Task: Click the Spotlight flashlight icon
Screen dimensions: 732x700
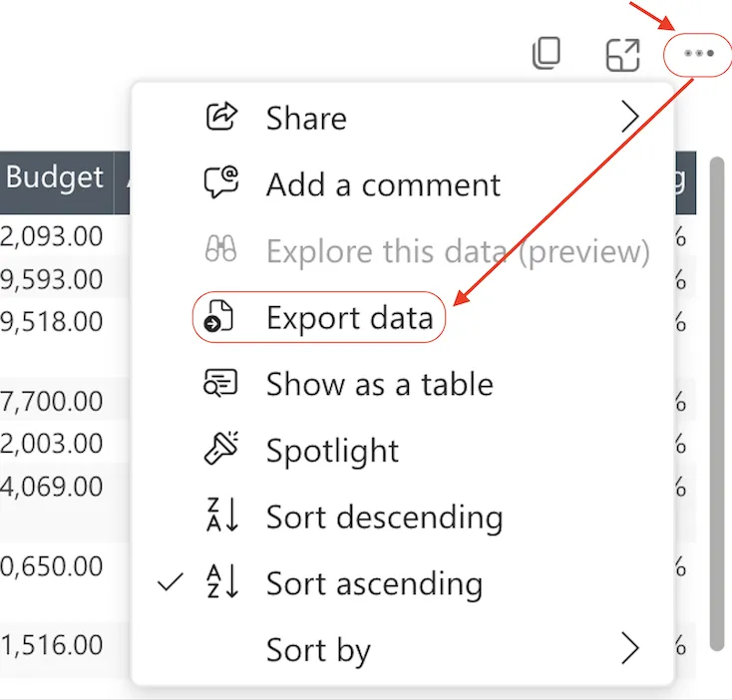Action: tap(221, 448)
